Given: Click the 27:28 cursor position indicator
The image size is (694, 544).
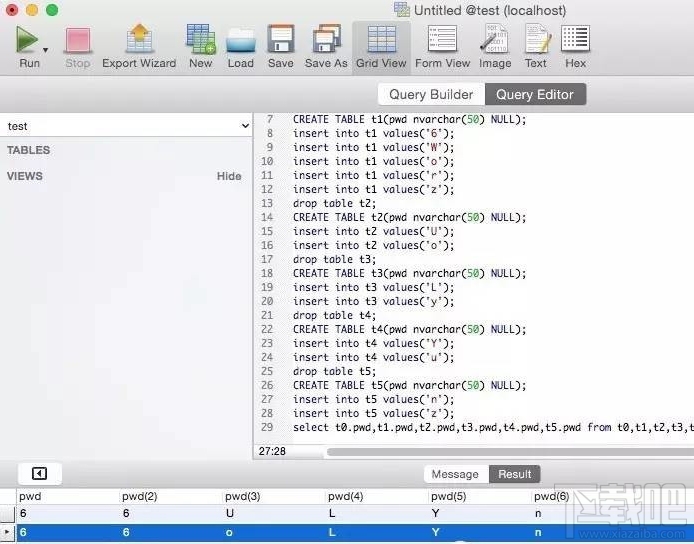Looking at the screenshot, I should coord(272,451).
